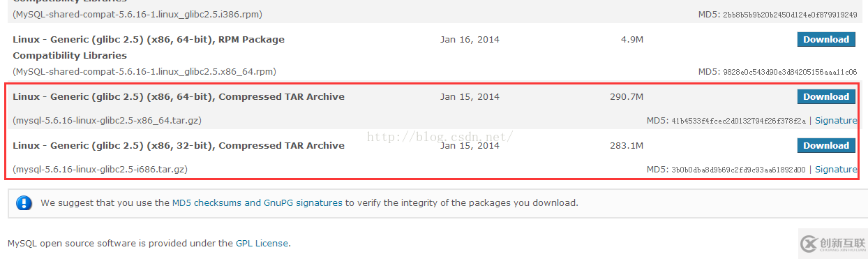Open the GPL License link

pos(262,244)
